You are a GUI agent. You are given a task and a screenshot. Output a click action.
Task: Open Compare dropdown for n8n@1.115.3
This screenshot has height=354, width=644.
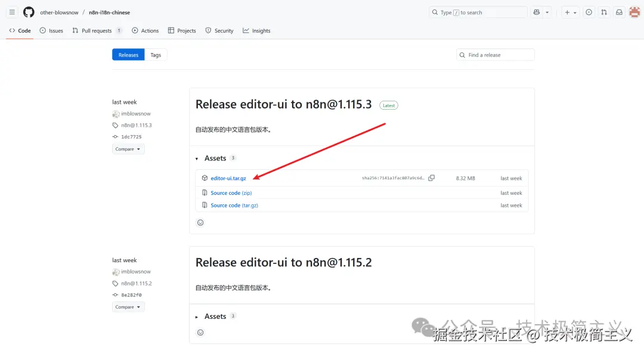click(x=128, y=149)
